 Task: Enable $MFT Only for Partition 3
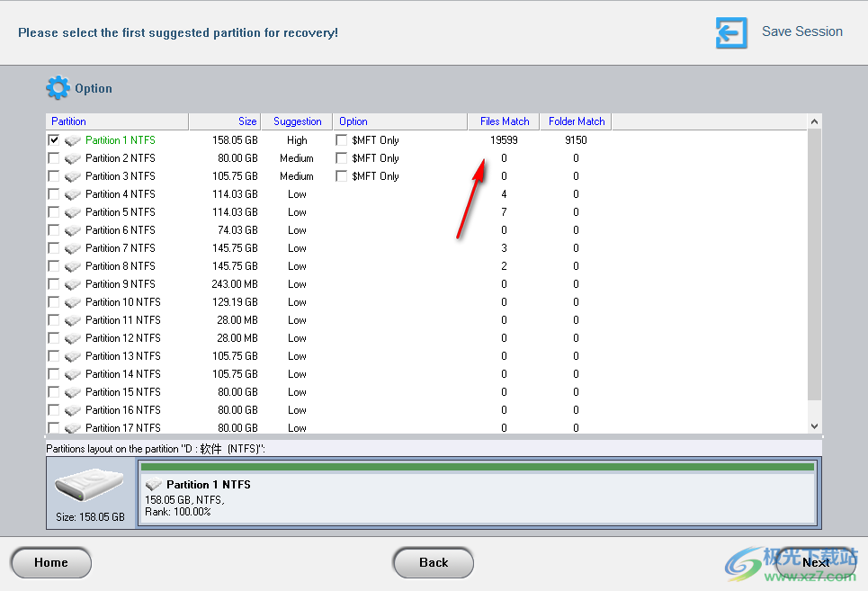pos(342,176)
